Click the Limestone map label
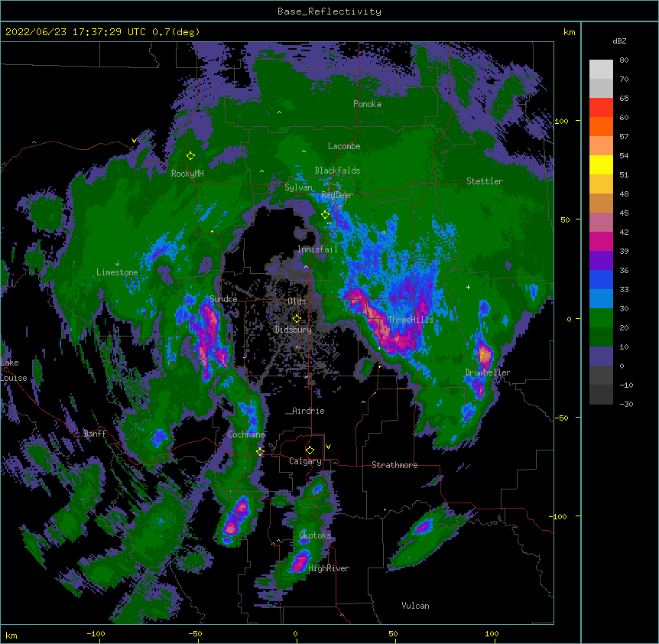659x644 pixels. point(117,272)
